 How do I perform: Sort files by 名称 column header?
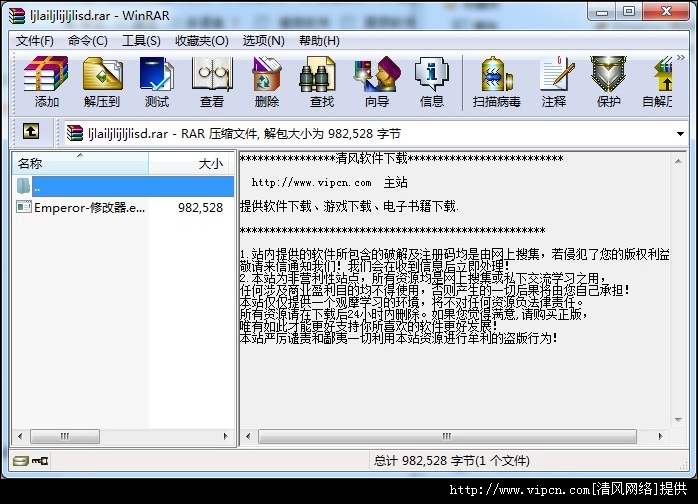(x=81, y=163)
